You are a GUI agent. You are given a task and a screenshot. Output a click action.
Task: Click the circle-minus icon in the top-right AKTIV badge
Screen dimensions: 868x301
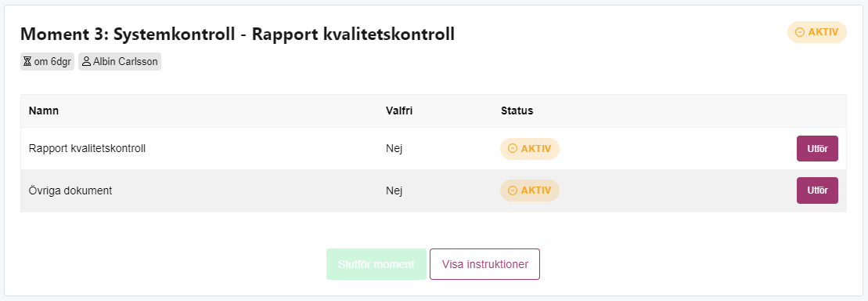click(799, 32)
